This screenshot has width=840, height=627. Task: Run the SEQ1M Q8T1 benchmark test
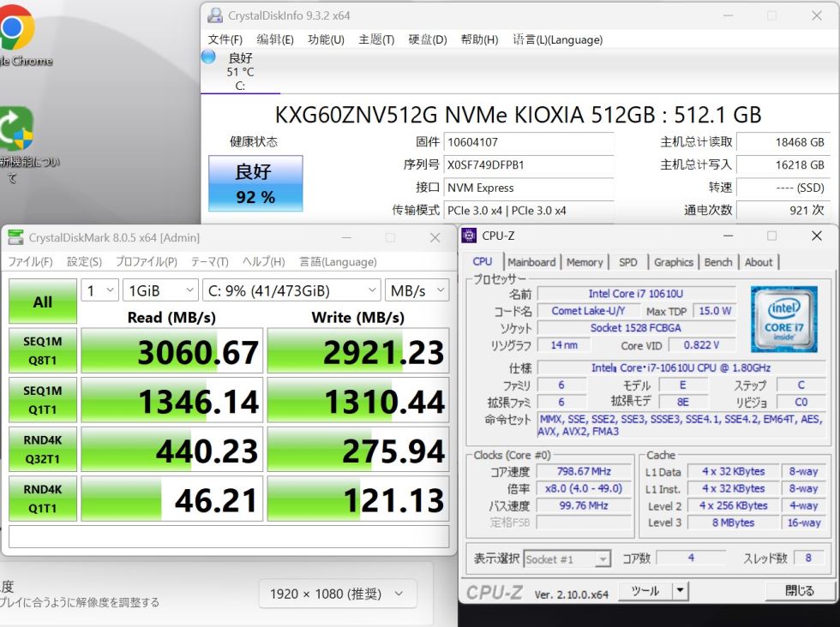(43, 350)
